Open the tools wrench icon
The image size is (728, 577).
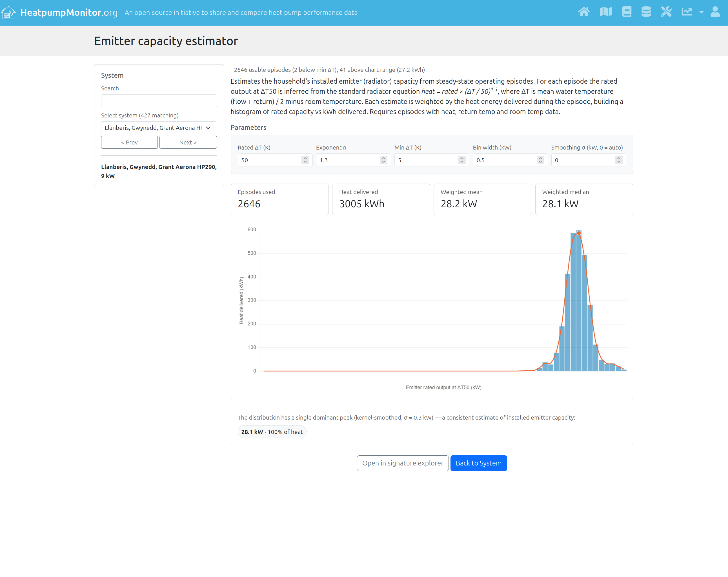[x=666, y=12]
